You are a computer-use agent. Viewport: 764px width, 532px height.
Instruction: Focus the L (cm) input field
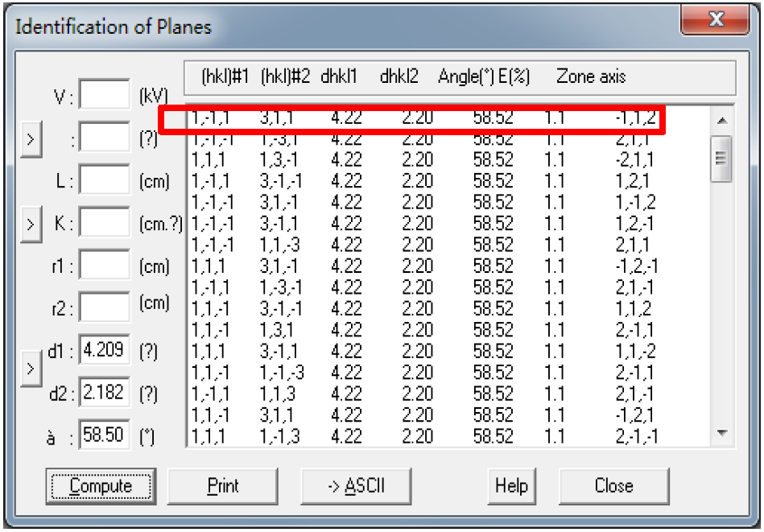(x=105, y=179)
